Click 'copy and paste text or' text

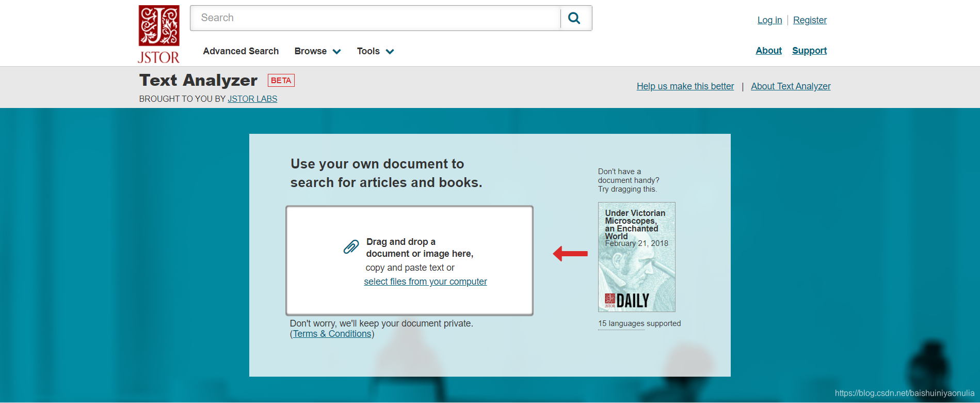(410, 268)
